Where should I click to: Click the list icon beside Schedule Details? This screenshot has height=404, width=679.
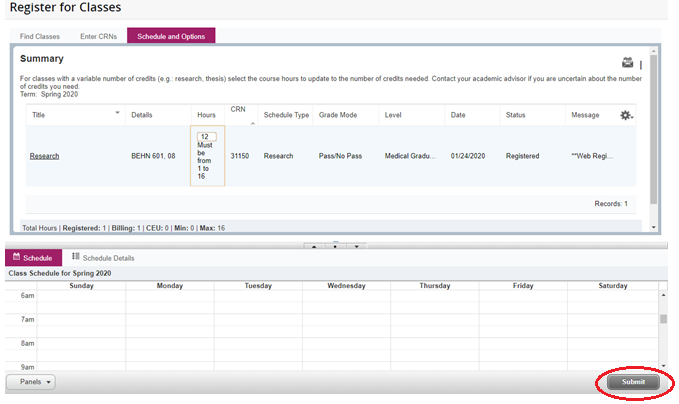click(76, 258)
